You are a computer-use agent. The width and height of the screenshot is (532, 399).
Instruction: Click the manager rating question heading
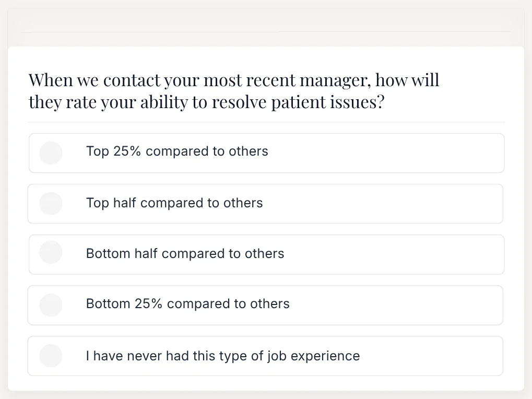[x=234, y=91]
